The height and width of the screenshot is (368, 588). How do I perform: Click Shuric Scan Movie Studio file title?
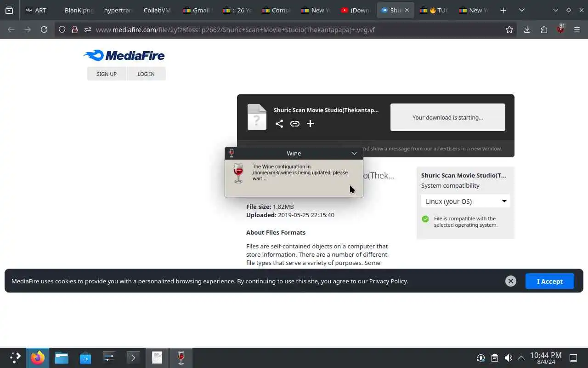tap(326, 110)
